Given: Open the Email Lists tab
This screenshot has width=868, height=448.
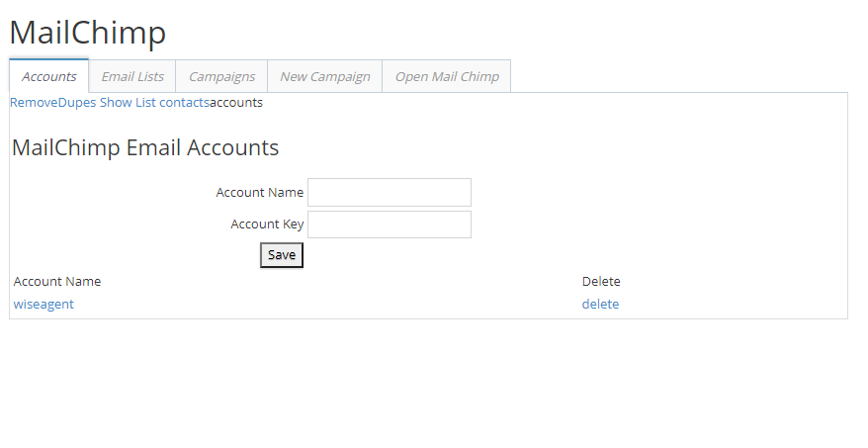Looking at the screenshot, I should 132,76.
